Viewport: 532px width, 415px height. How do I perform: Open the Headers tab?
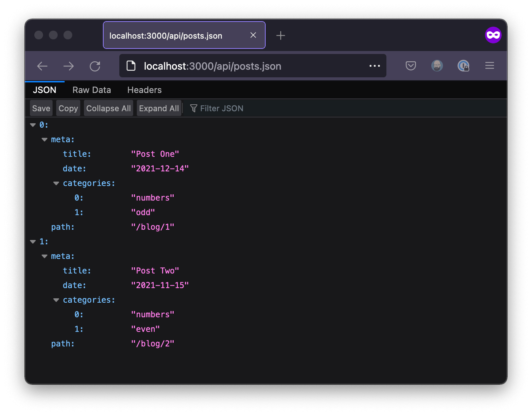coord(144,90)
